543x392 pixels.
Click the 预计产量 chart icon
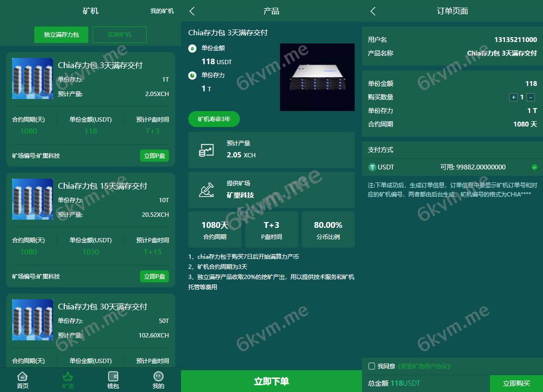[x=206, y=150]
